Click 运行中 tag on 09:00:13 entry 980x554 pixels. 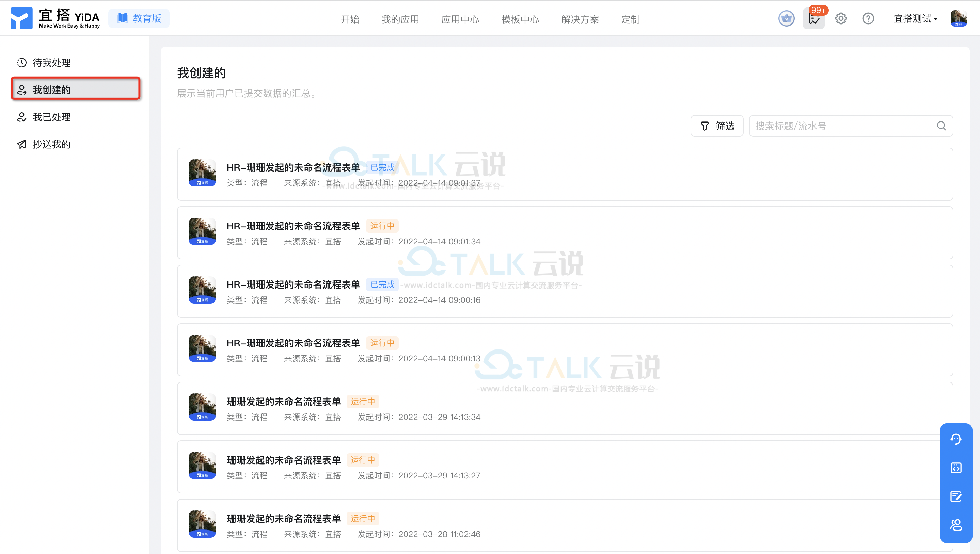pos(382,343)
